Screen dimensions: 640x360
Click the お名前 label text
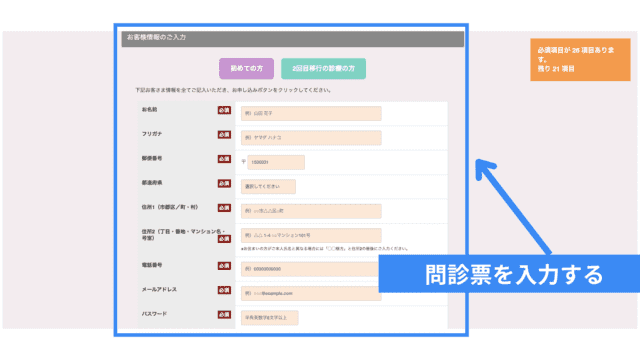(149, 110)
